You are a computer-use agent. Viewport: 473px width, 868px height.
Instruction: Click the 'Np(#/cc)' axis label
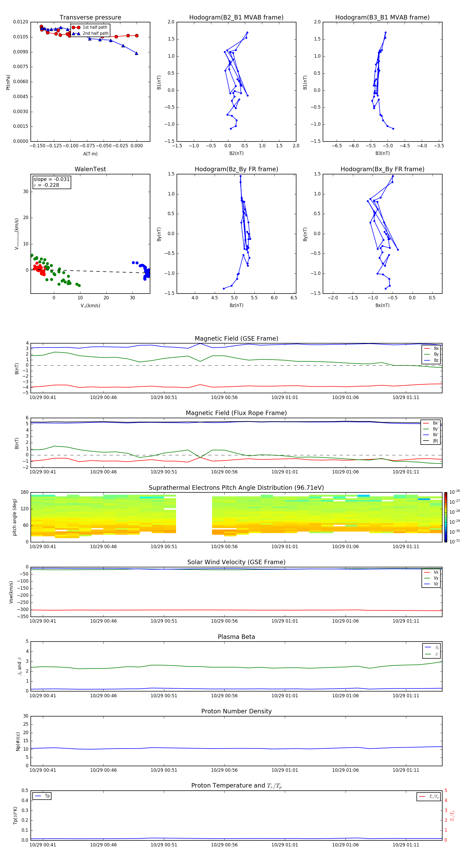pyautogui.click(x=18, y=741)
